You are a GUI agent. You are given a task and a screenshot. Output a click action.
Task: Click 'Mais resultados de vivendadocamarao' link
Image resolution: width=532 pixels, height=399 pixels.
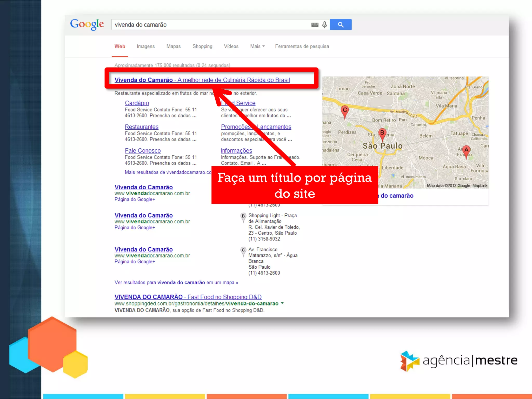pyautogui.click(x=168, y=172)
